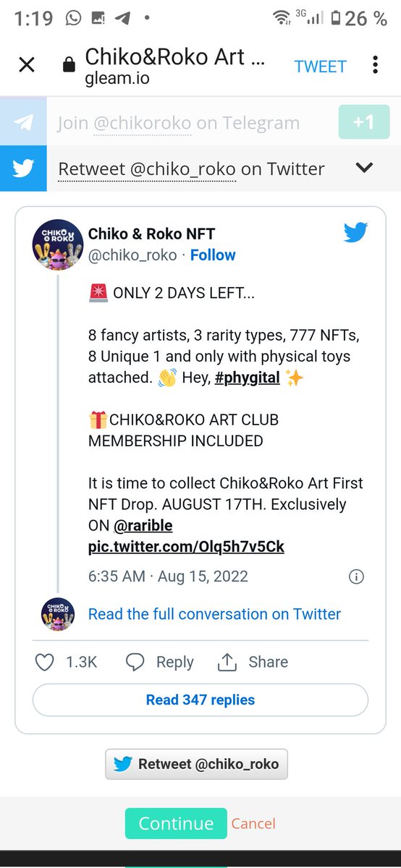Open the three-dot overflow menu

pyautogui.click(x=375, y=65)
